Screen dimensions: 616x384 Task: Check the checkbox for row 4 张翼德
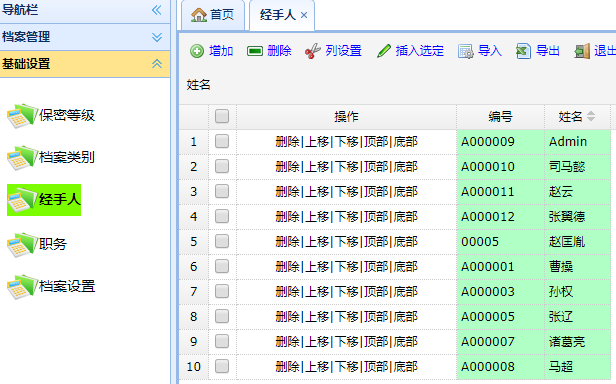(222, 217)
